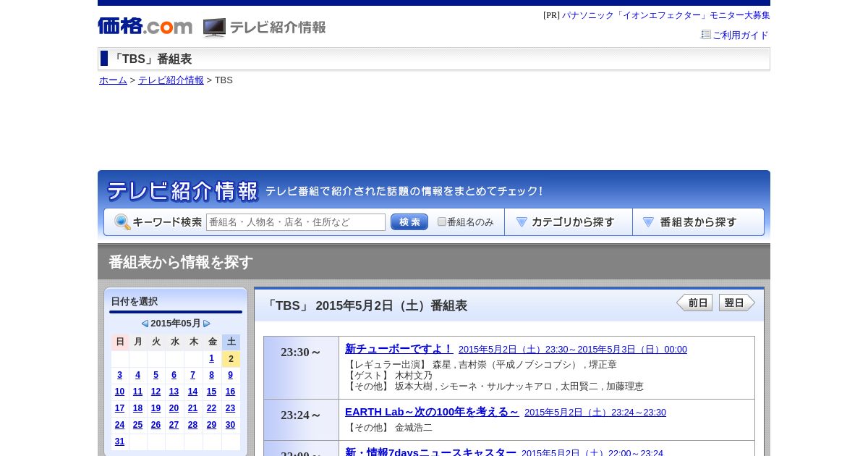868x456 pixels.
Task: Go to ホーム breadcrumb link
Action: [113, 80]
